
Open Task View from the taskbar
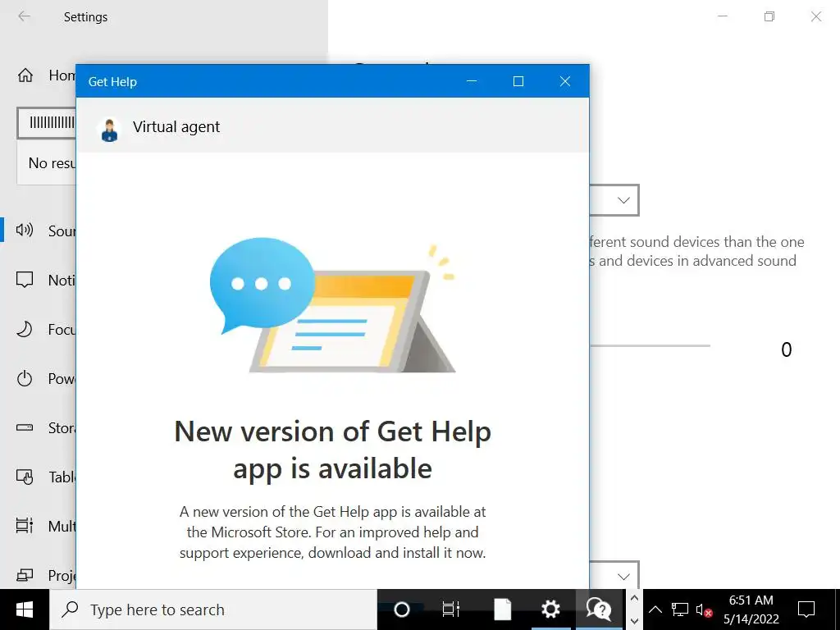pos(450,609)
